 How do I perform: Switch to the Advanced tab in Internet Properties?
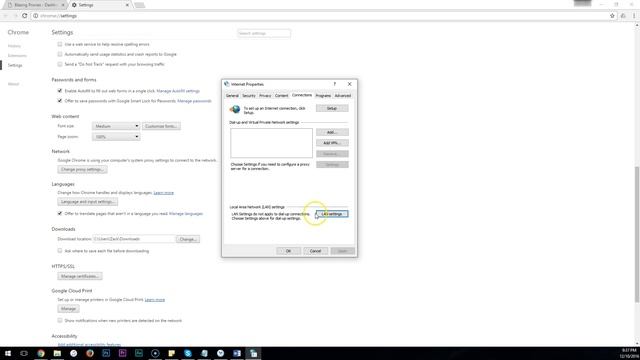pyautogui.click(x=343, y=96)
